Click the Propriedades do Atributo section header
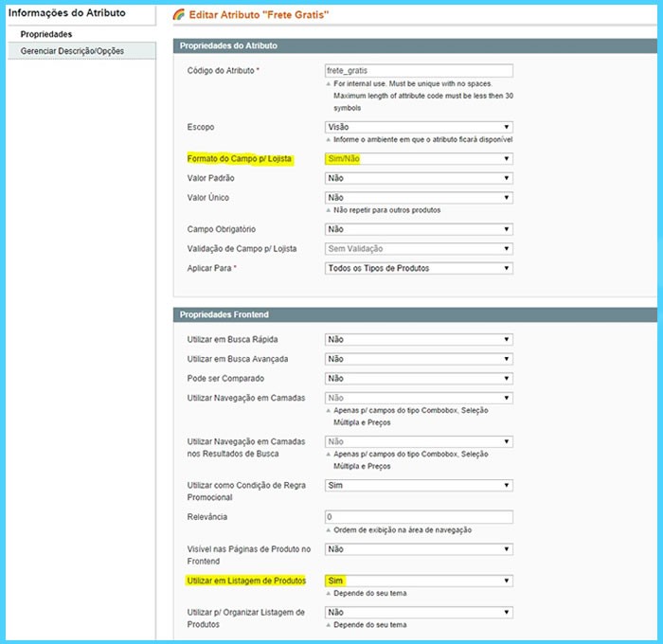This screenshot has width=663, height=644. click(415, 45)
